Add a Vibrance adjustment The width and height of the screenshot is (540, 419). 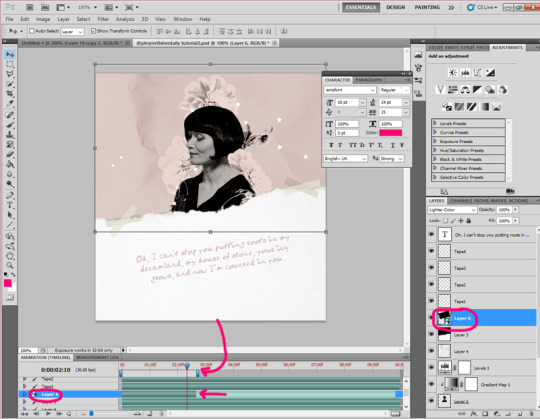click(440, 90)
